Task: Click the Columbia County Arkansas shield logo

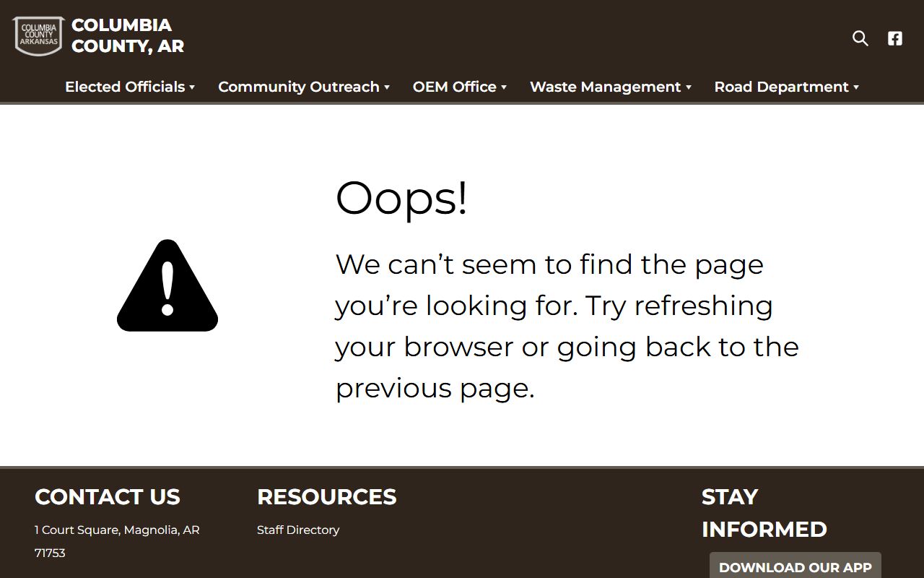Action: tap(38, 36)
